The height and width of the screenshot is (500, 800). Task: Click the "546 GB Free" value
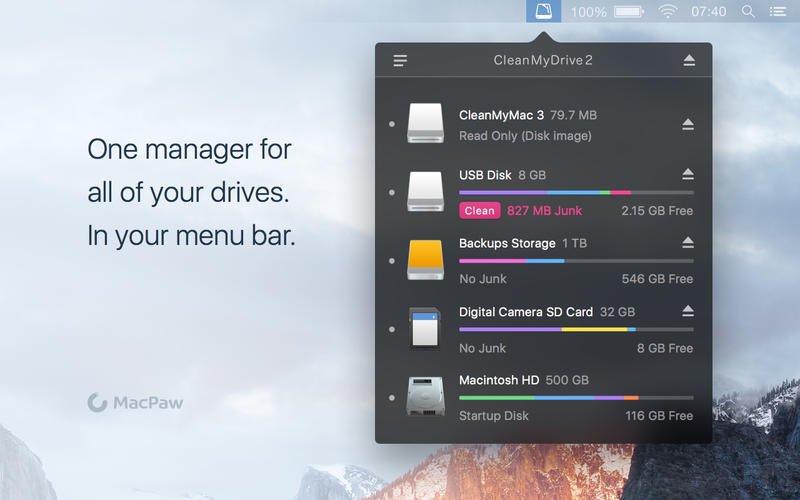click(657, 279)
